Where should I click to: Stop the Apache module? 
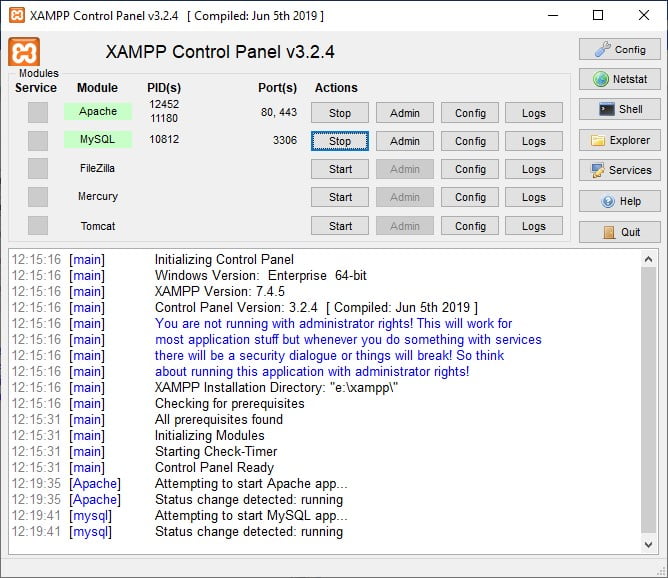pyautogui.click(x=340, y=113)
